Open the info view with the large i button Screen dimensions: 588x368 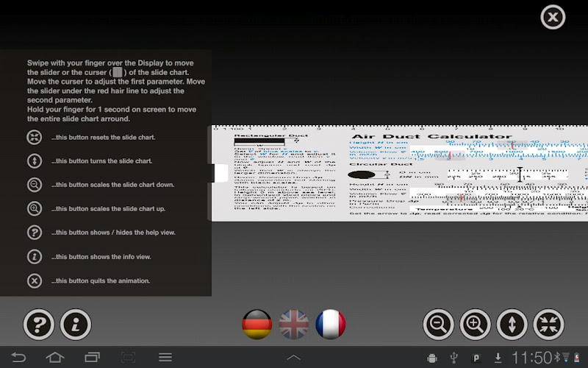pyautogui.click(x=76, y=325)
